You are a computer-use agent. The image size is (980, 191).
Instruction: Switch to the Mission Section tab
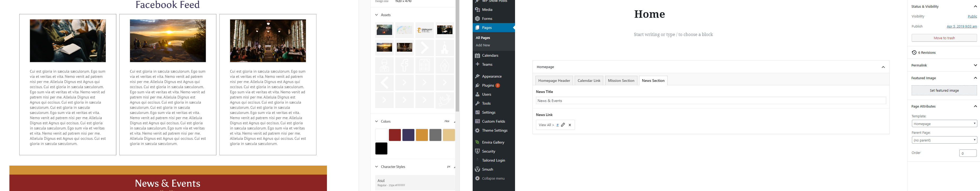click(x=621, y=81)
